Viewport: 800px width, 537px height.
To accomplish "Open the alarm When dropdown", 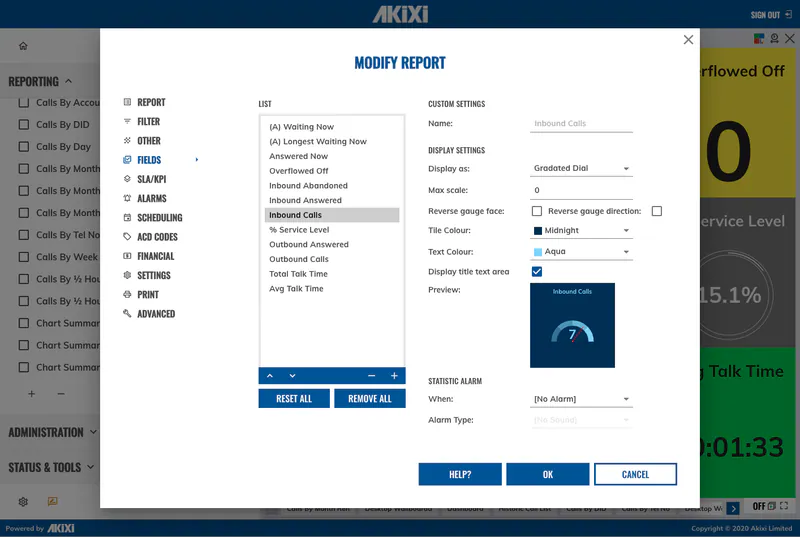I will [581, 400].
